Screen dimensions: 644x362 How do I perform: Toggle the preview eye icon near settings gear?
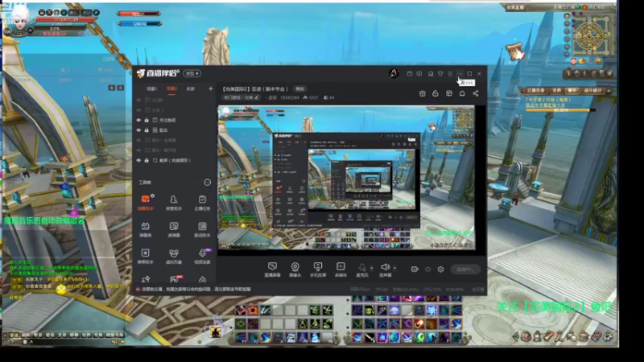(428, 269)
